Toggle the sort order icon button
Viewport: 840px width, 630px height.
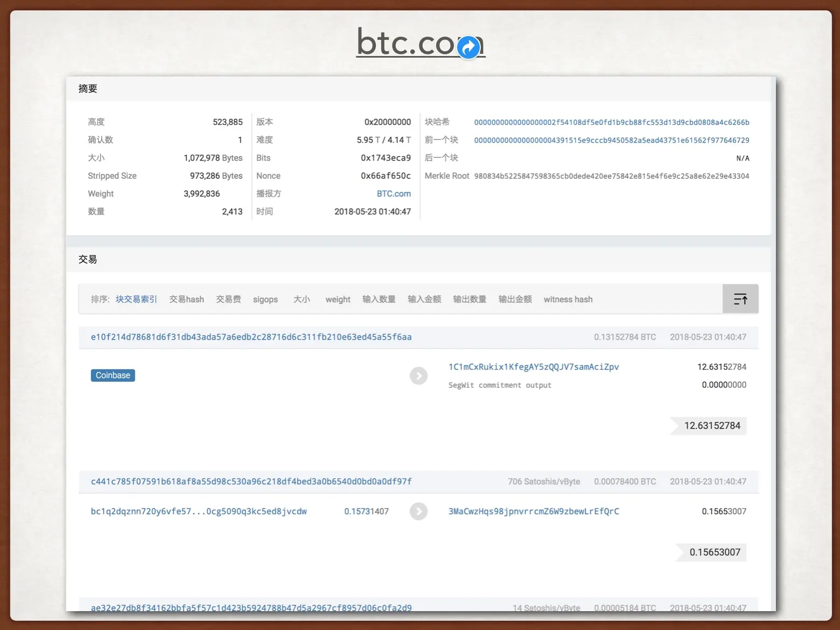pos(740,299)
